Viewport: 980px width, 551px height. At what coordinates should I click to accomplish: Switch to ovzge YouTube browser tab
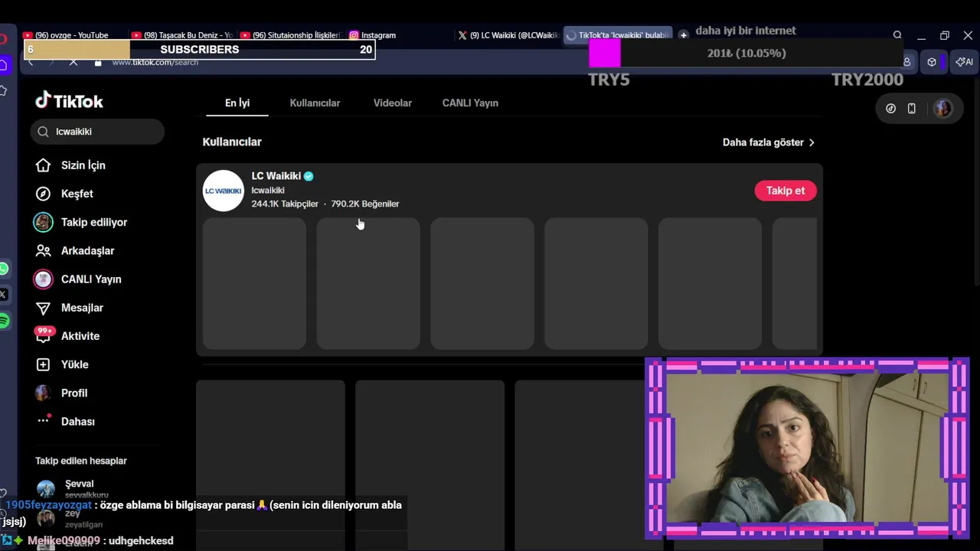point(71,35)
